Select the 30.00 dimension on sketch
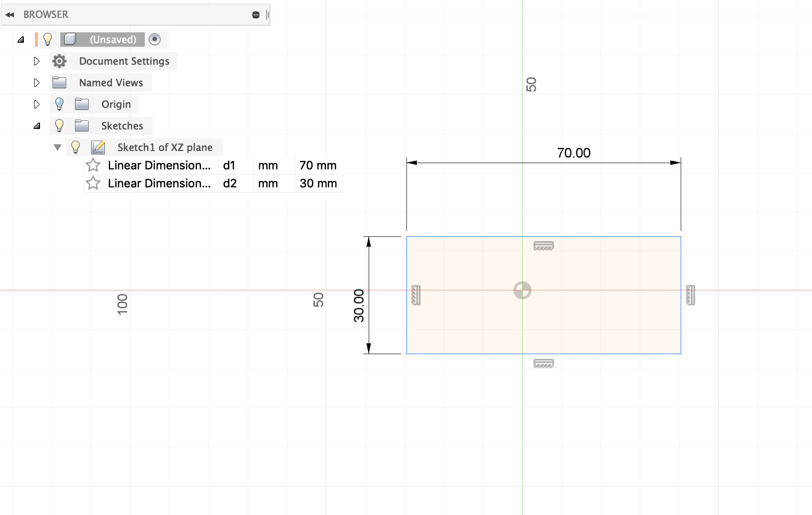This screenshot has height=515, width=812. click(359, 306)
